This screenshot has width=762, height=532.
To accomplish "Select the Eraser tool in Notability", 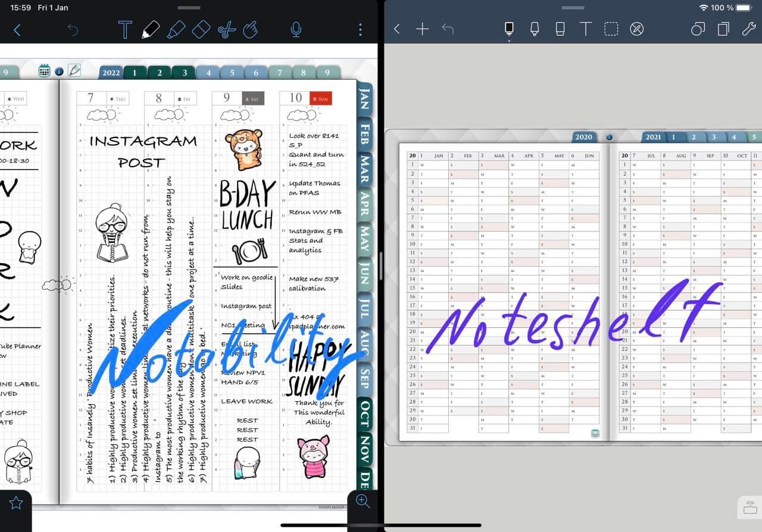I will (201, 30).
